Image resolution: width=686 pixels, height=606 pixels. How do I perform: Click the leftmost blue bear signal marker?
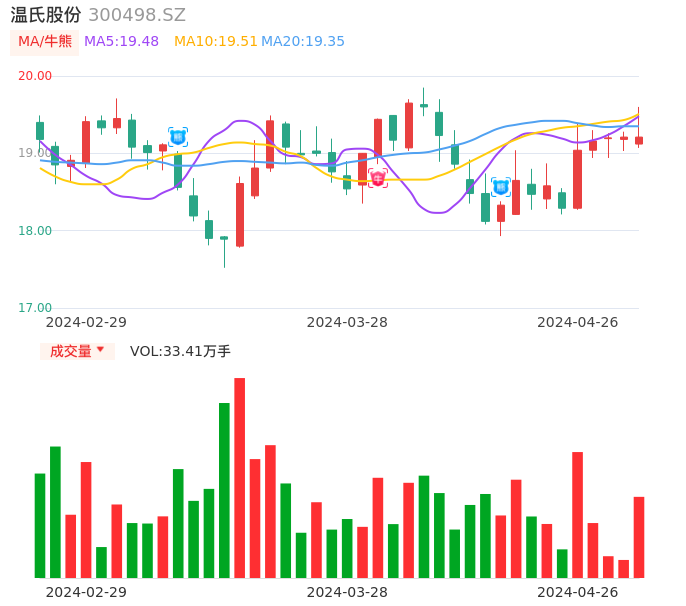pos(178,137)
